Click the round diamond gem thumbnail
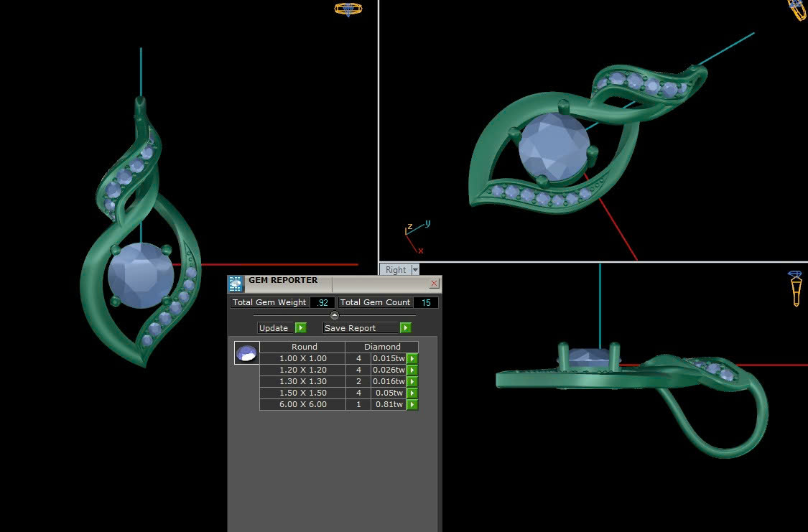 click(246, 353)
